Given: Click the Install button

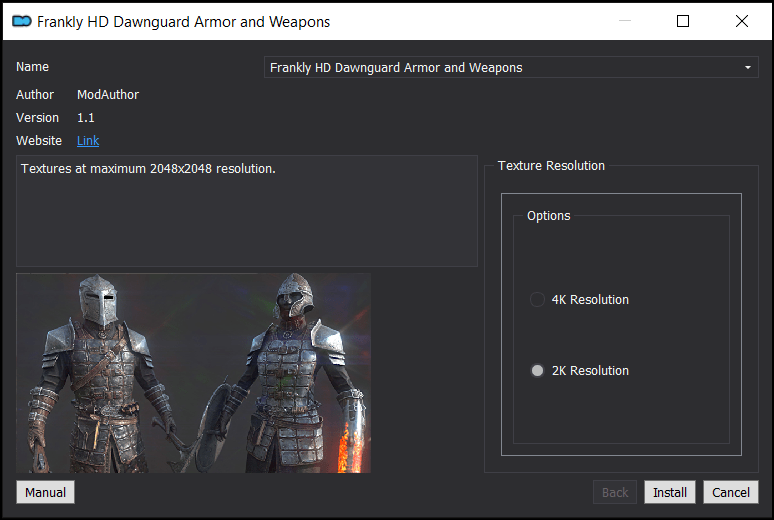Looking at the screenshot, I should coord(669,492).
